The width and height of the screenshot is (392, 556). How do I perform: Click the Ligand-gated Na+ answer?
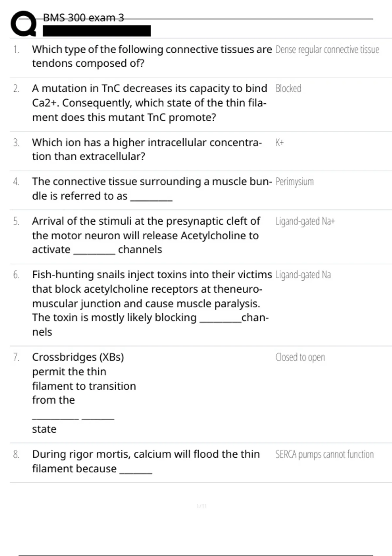click(305, 221)
